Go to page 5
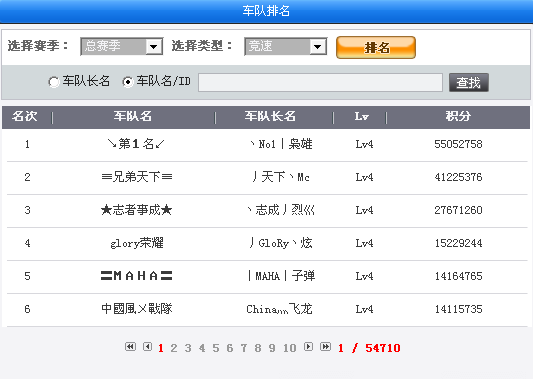 click(216, 348)
